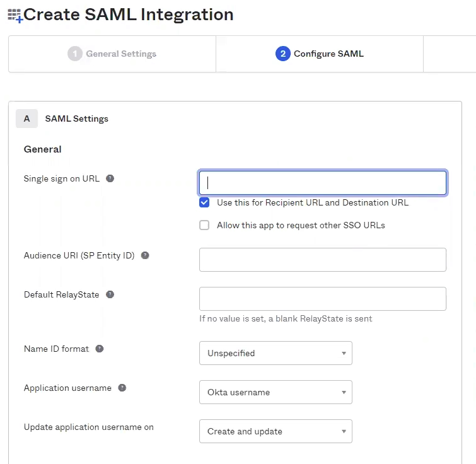This screenshot has width=476, height=464.
Task: Click the step 2 number circle
Action: tap(283, 54)
